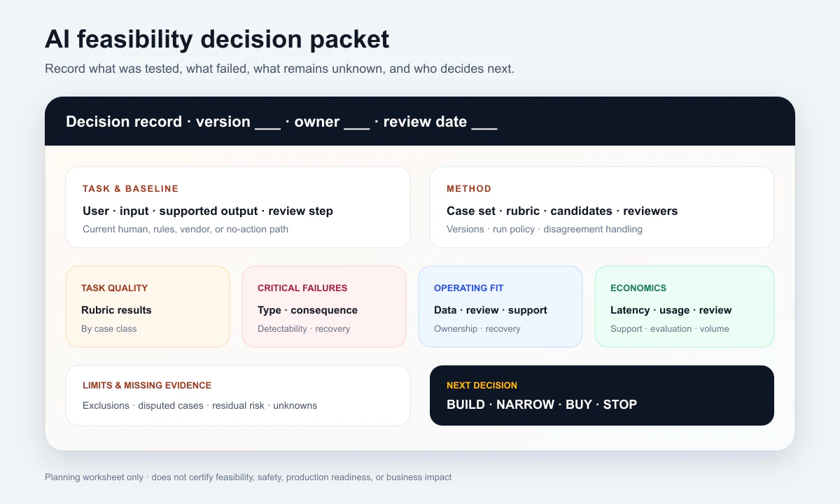Image resolution: width=840 pixels, height=504 pixels.
Task: Click the 'Detectability · recovery' text
Action: [304, 328]
